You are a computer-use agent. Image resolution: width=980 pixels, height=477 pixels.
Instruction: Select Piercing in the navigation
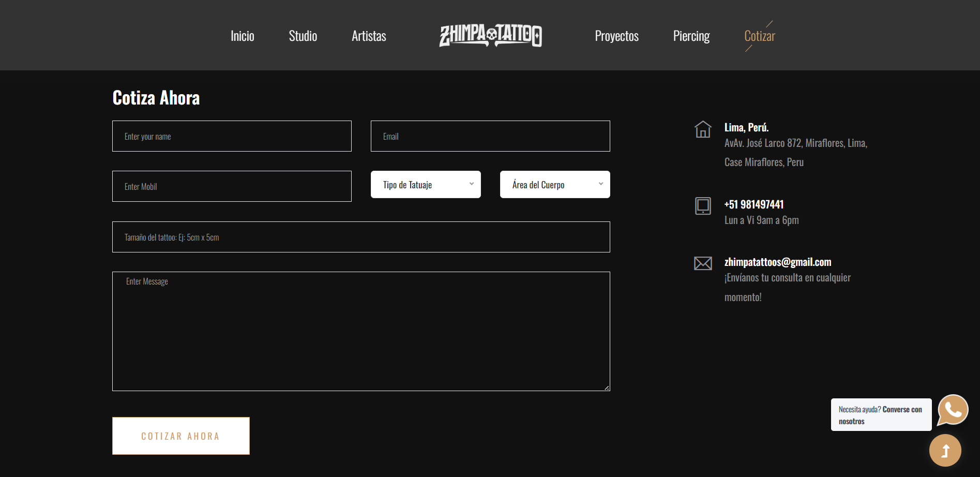(x=691, y=36)
